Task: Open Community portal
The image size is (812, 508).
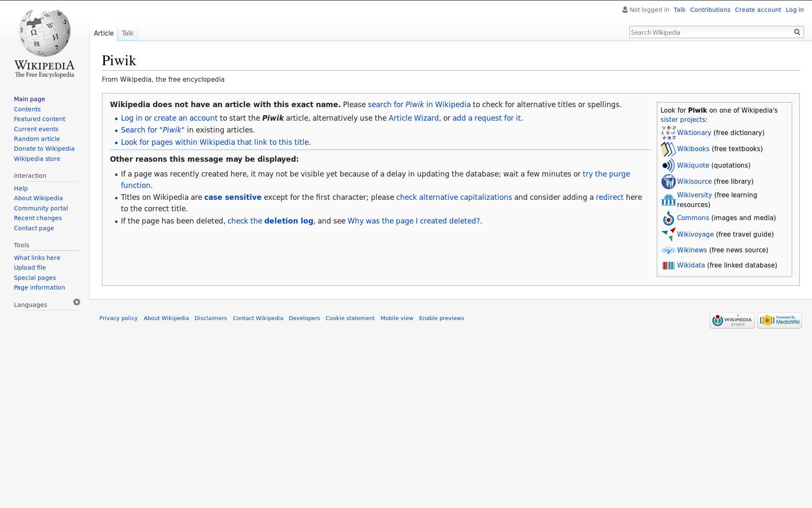Action: click(41, 208)
